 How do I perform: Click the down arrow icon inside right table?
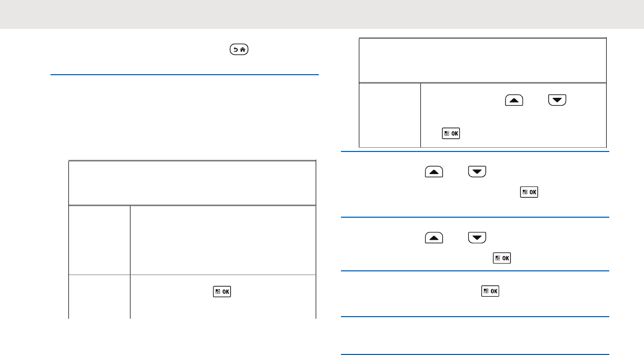pyautogui.click(x=557, y=101)
